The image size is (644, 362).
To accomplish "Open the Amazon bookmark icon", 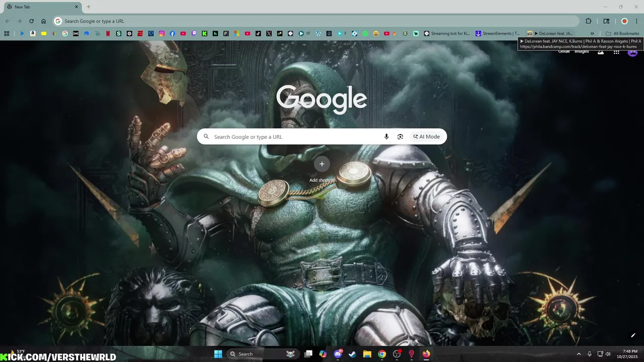I will 33,34.
